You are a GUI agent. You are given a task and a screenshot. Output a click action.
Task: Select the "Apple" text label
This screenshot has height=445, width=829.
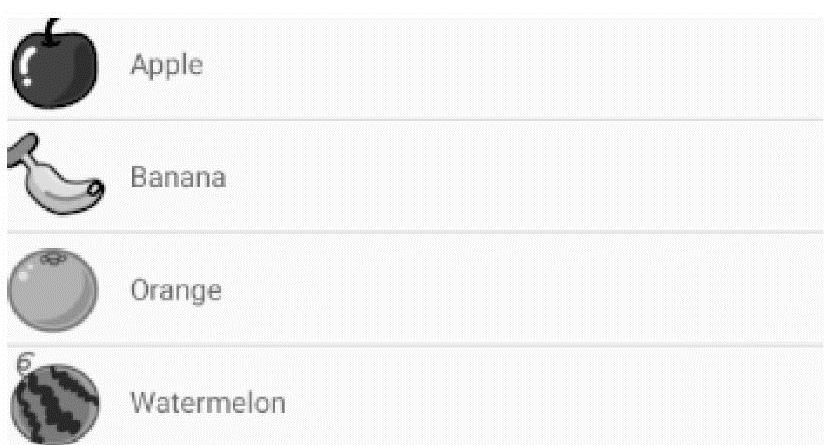[167, 66]
